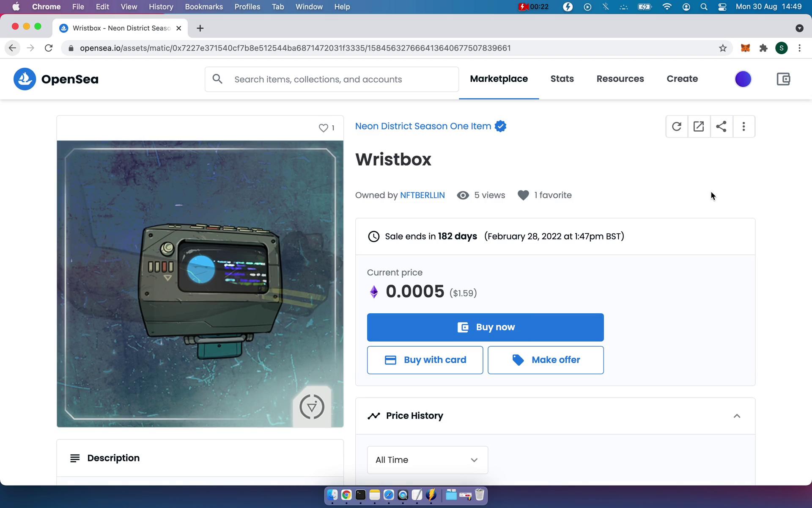
Task: Favorite the Wristbox with the heart icon
Action: click(523, 195)
